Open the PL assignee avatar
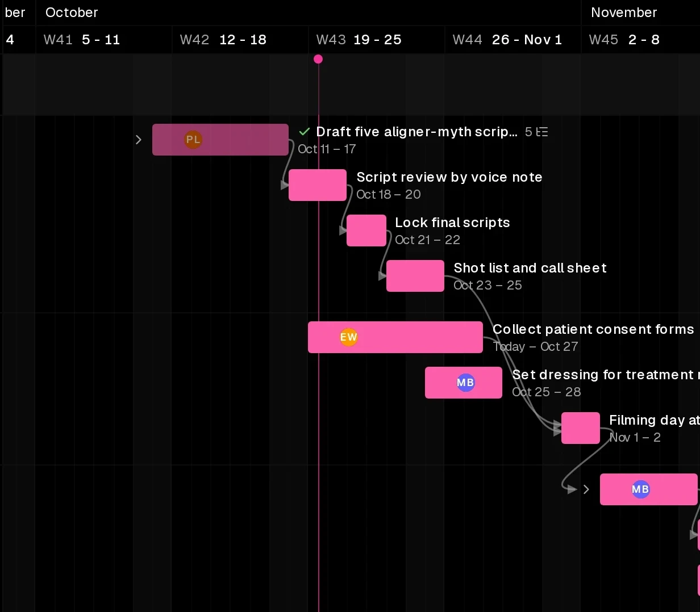The height and width of the screenshot is (612, 700). tap(193, 140)
